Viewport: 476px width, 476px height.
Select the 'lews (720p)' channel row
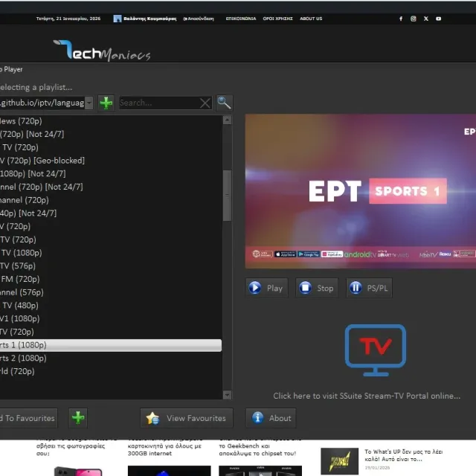click(111, 121)
